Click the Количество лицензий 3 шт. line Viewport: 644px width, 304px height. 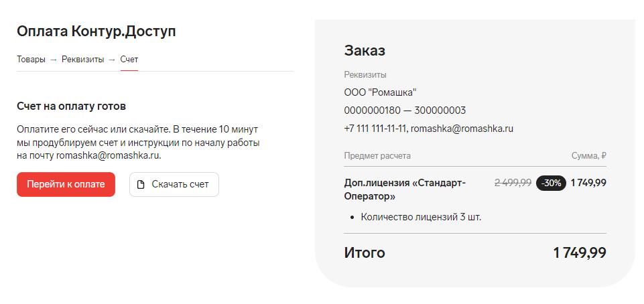click(x=421, y=217)
